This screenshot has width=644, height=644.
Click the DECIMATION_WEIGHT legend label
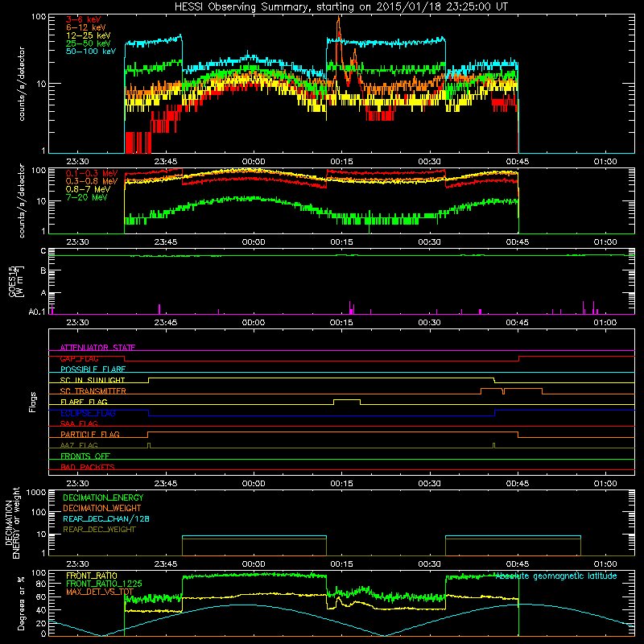(x=102, y=508)
